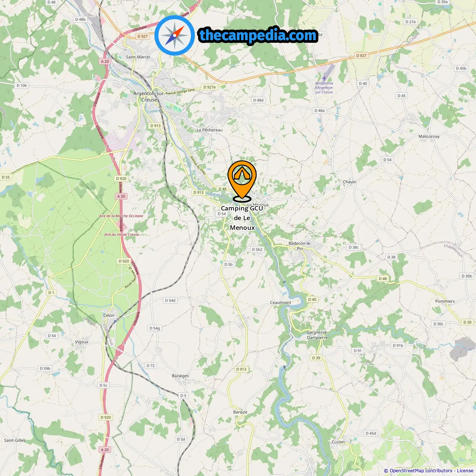Screen dimensions: 476x476
Task: Click the Pommiers village label
Action: pos(445,301)
